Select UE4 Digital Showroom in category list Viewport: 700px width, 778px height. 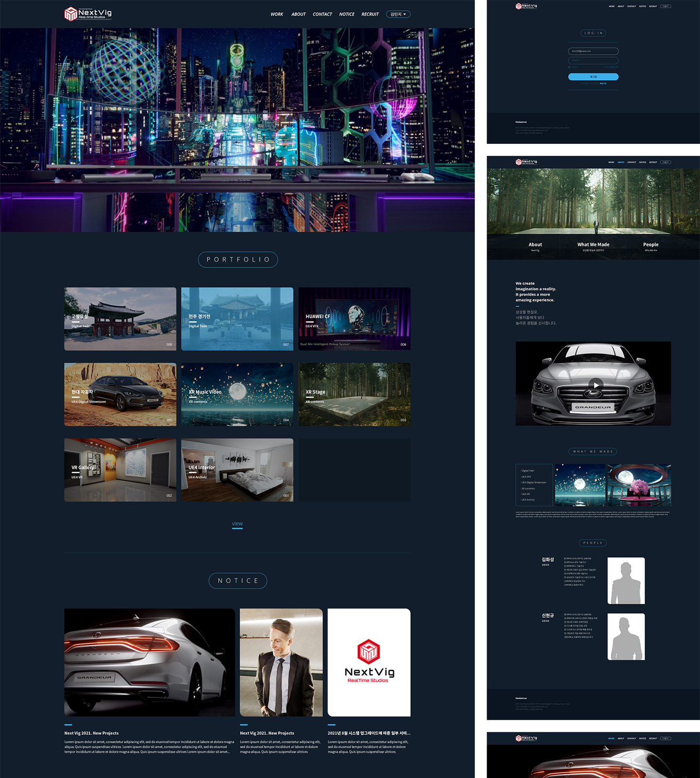(534, 483)
